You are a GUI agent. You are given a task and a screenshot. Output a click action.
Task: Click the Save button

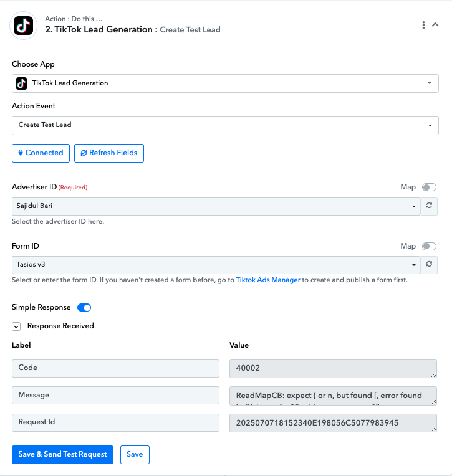pyautogui.click(x=135, y=454)
